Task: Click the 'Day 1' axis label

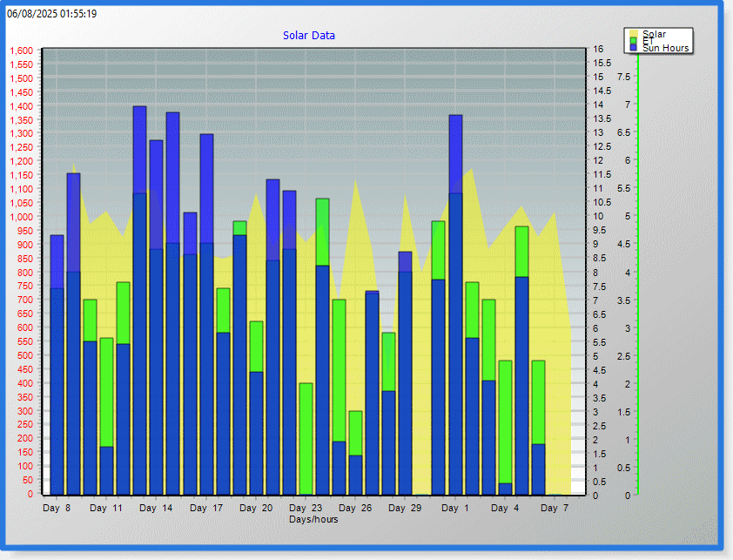Action: coord(454,508)
